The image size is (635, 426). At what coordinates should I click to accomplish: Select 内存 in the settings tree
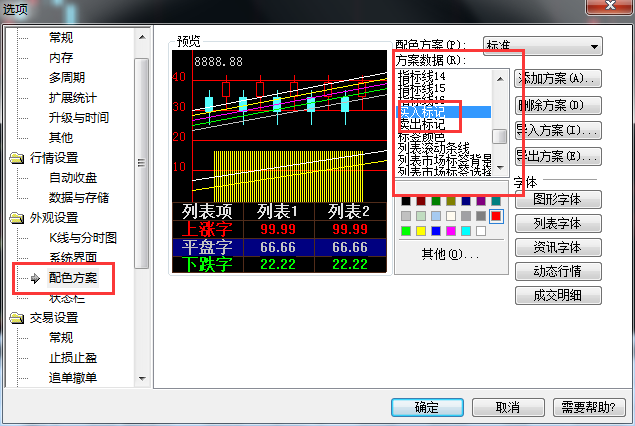(61, 58)
